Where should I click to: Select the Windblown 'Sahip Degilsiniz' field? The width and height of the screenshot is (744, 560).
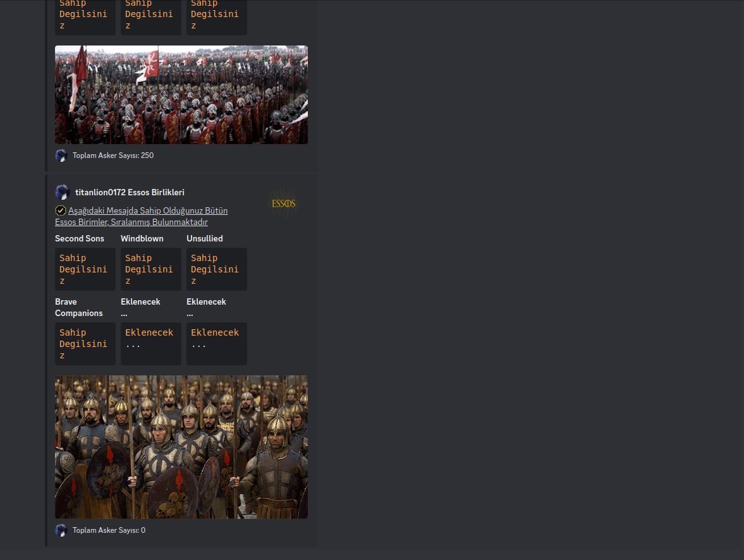coord(150,269)
